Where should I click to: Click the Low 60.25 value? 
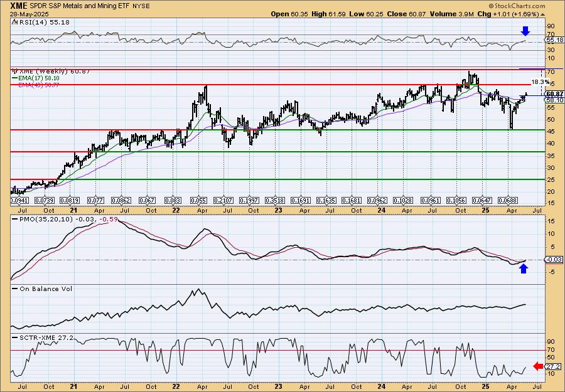[x=367, y=14]
